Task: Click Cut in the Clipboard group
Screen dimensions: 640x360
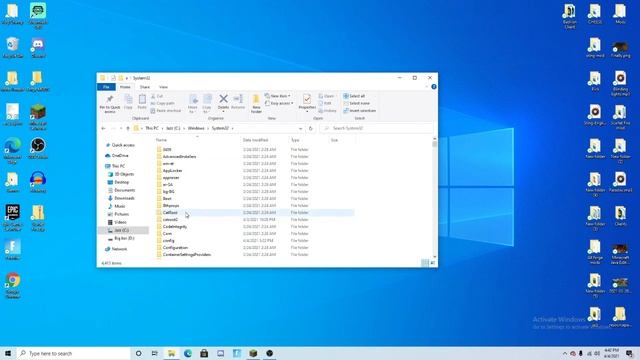Action: coord(157,96)
